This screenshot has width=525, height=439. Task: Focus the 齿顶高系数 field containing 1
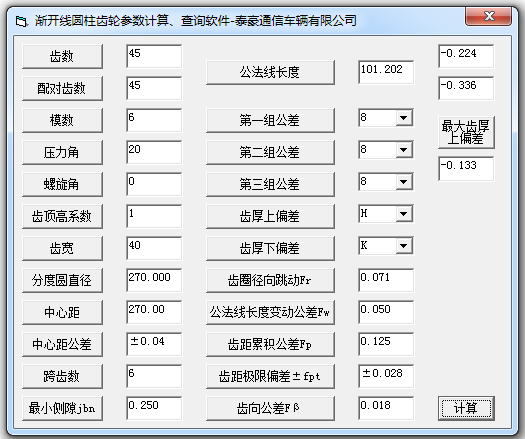tap(154, 216)
